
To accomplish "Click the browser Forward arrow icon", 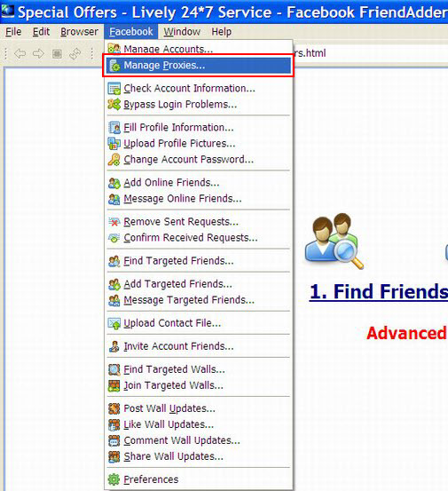I will click(x=38, y=53).
